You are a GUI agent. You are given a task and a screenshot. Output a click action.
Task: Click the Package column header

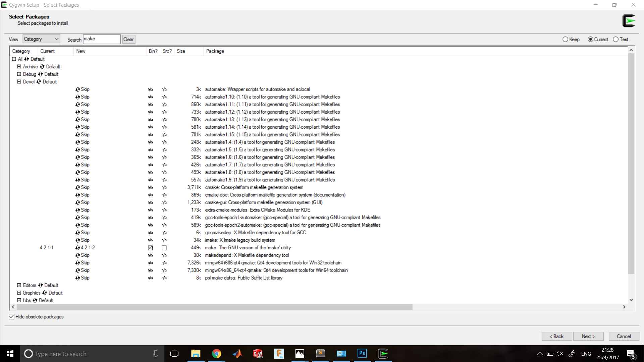415,51
